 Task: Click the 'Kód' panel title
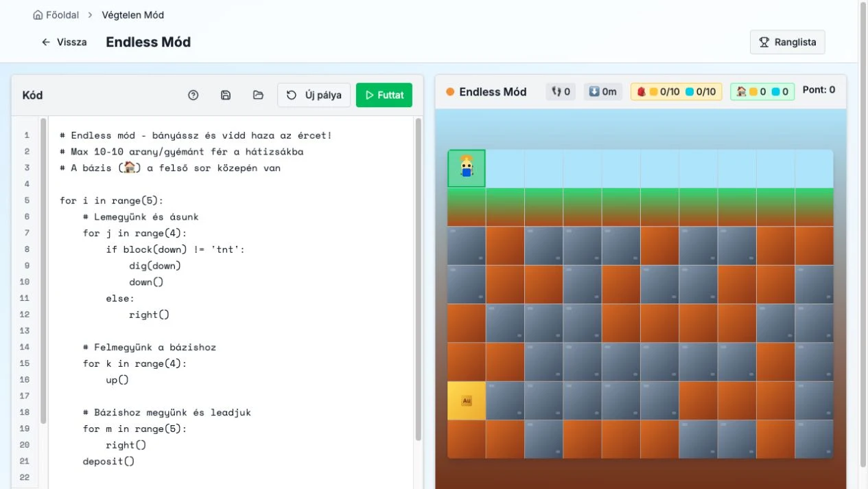pyautogui.click(x=32, y=95)
